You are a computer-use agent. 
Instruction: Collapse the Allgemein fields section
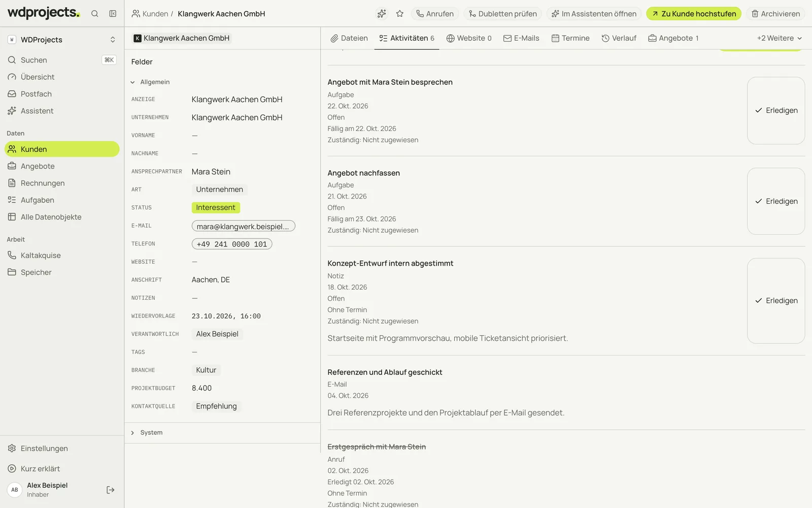click(x=150, y=82)
